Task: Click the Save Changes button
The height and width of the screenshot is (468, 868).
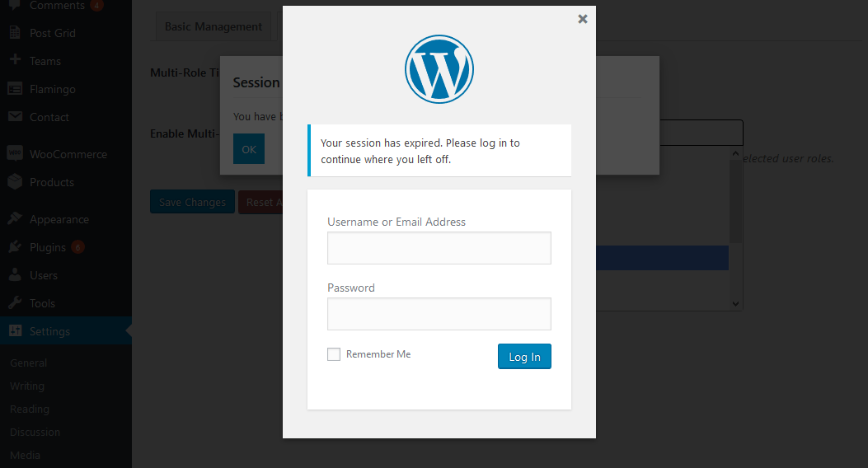Action: (x=192, y=202)
